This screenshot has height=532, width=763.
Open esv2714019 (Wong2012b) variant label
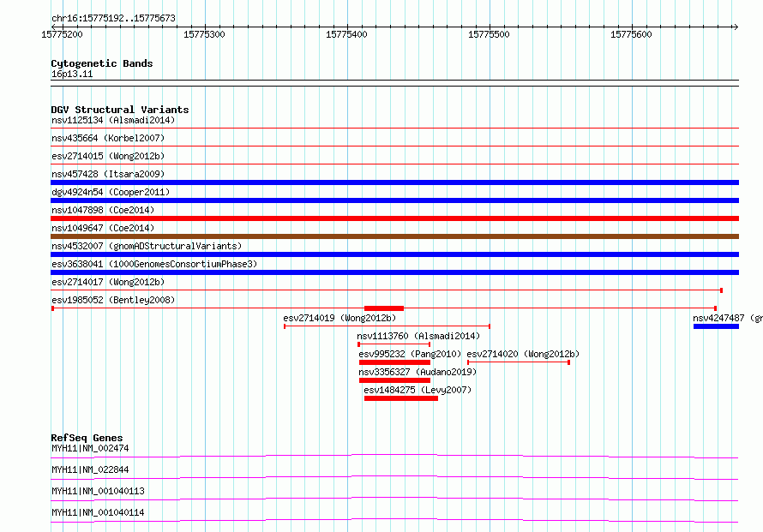coord(339,318)
